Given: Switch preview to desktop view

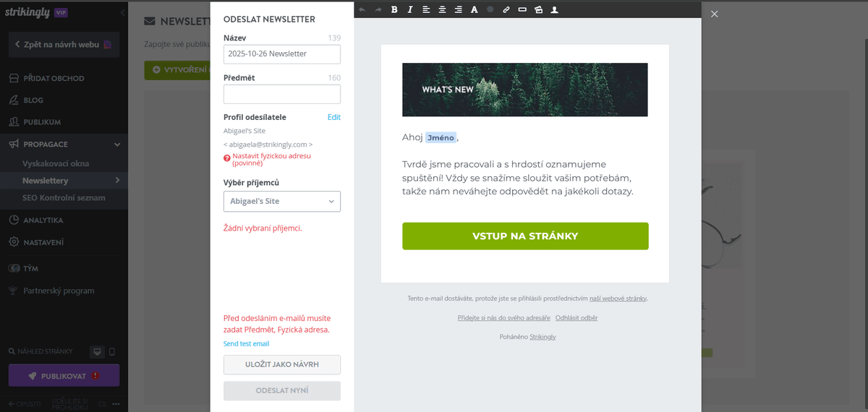Looking at the screenshot, I should tap(96, 352).
